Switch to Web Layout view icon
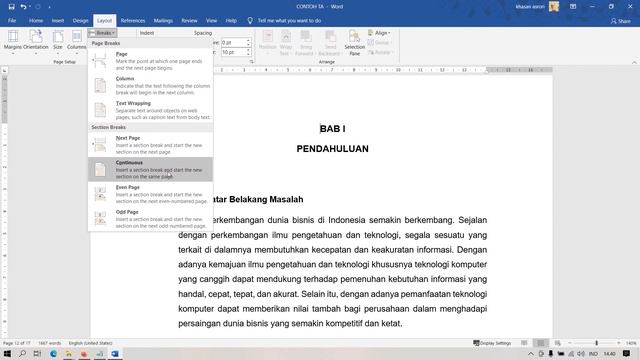This screenshot has height=360, width=640. (x=557, y=343)
